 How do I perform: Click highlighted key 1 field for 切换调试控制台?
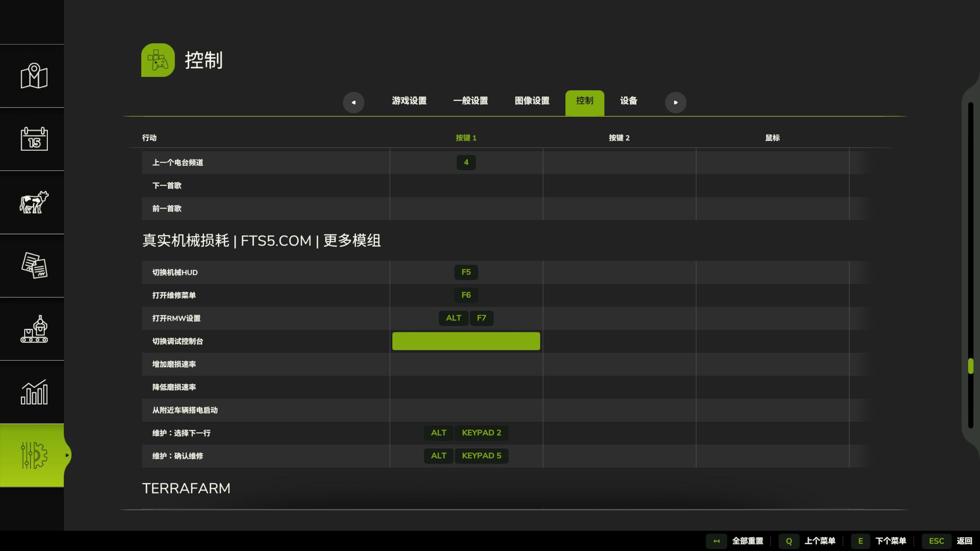pyautogui.click(x=466, y=341)
